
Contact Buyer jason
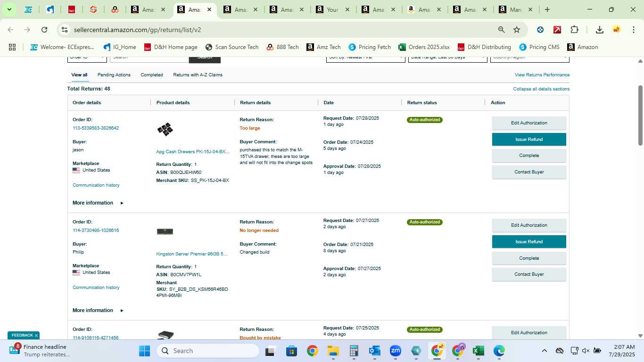[x=529, y=172]
